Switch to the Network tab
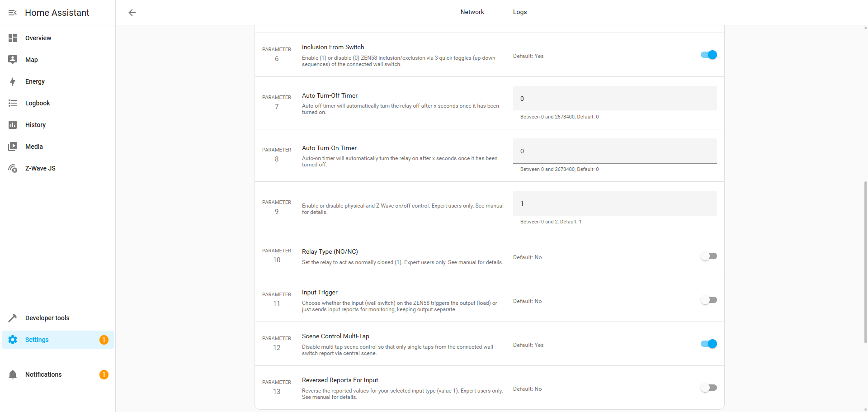 pos(472,12)
